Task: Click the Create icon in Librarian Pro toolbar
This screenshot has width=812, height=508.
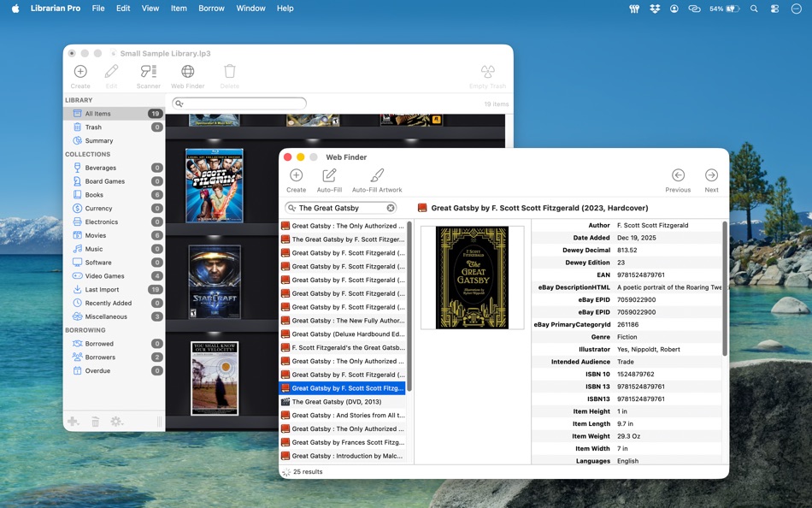Action: (x=79, y=72)
